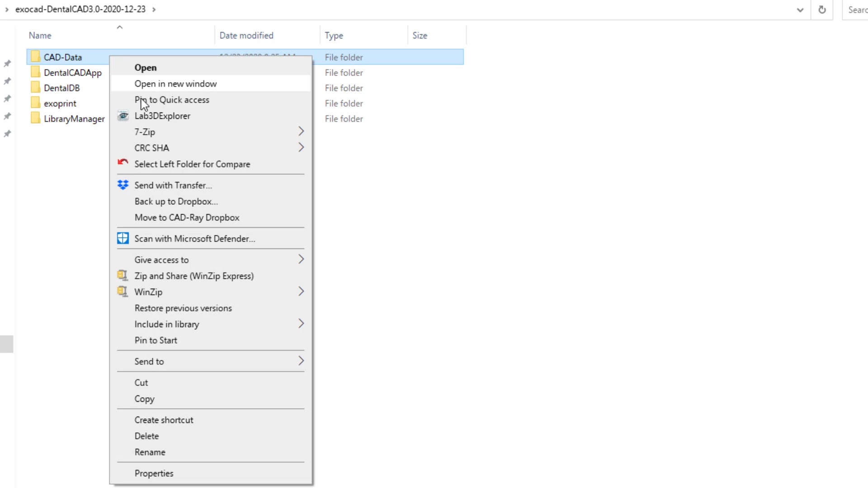
Task: Click the refresh button in the address bar
Action: click(x=822, y=9)
